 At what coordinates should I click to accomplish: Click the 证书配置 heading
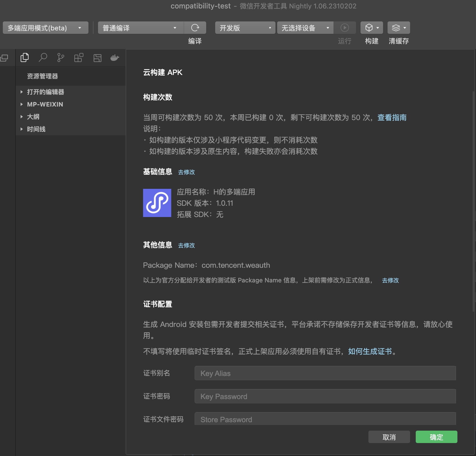click(158, 304)
